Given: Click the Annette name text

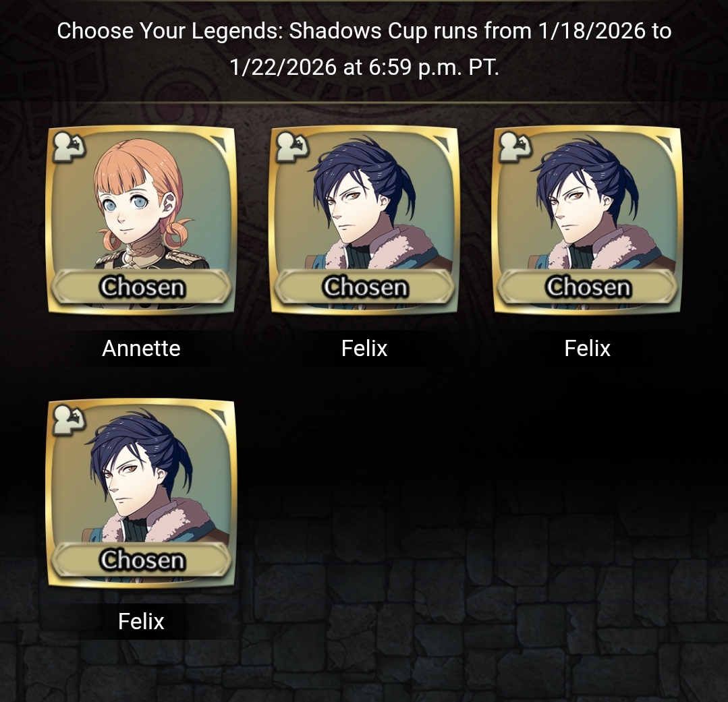Looking at the screenshot, I should [x=141, y=349].
